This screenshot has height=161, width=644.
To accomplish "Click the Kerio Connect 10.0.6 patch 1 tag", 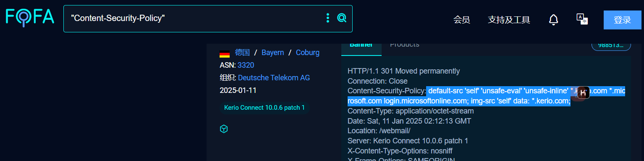I will (x=264, y=108).
